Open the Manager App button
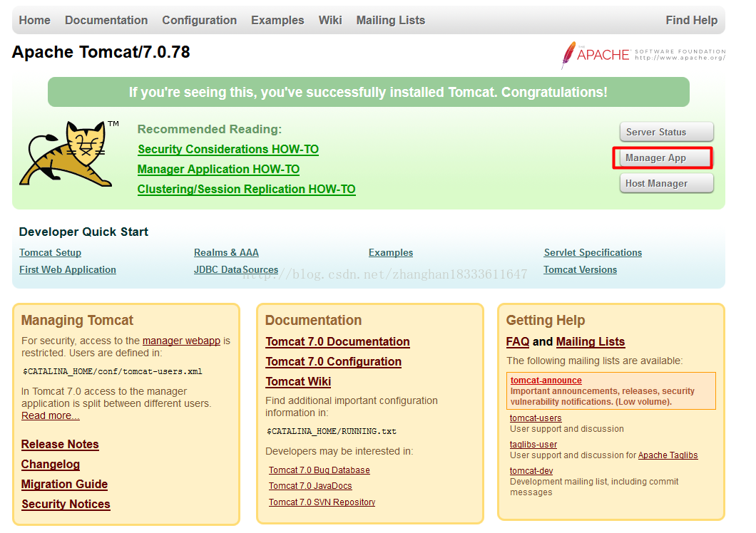Screen dimensions: 756x533 [666, 158]
